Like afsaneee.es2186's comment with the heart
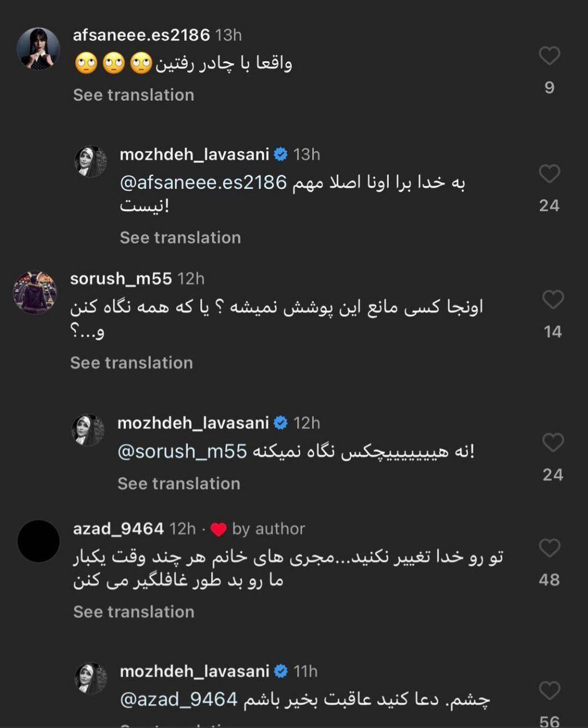588x728 pixels. (549, 56)
